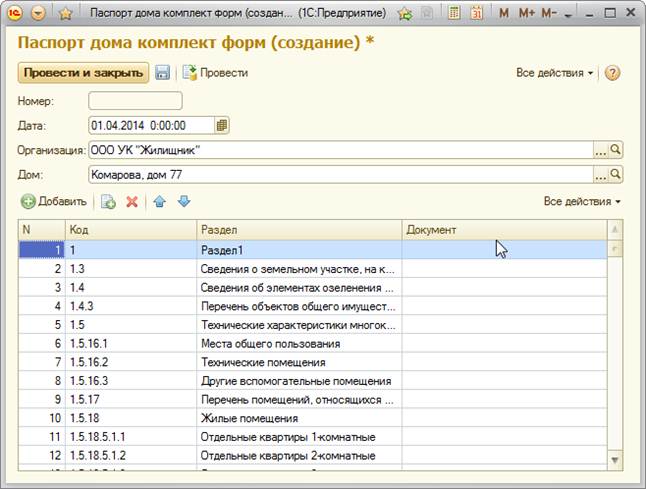Open the calendar icon in title bar
646x489 pixels.
click(x=477, y=13)
